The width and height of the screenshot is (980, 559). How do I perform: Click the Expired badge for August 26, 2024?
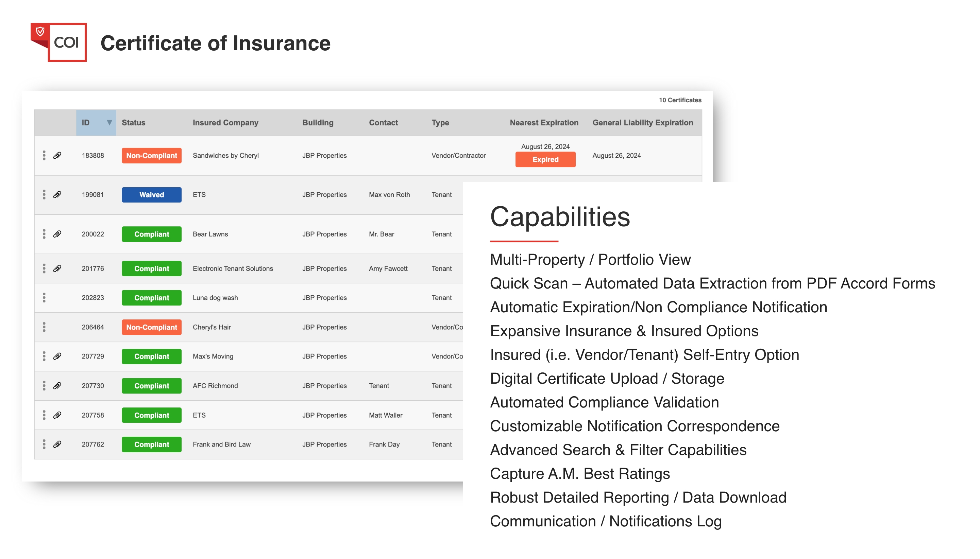click(x=545, y=159)
